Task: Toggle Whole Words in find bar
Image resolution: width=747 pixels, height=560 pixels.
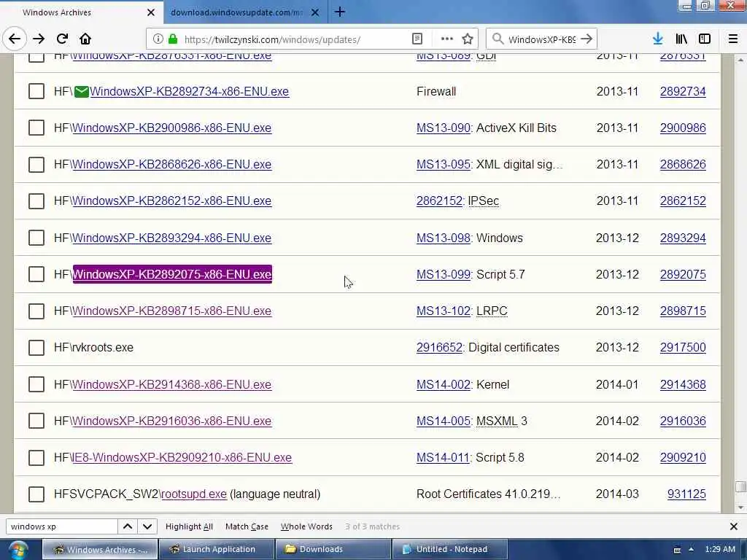Action: pyautogui.click(x=306, y=526)
